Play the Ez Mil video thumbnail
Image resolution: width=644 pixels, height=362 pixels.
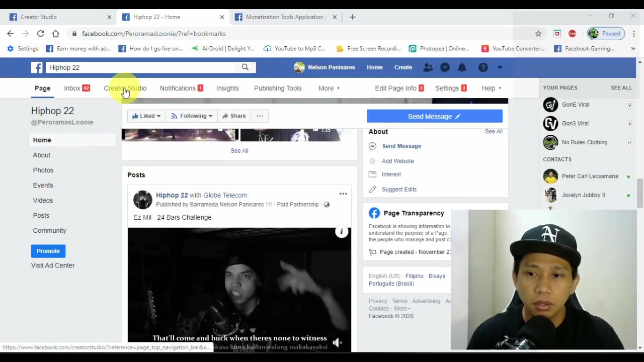pos(239,289)
